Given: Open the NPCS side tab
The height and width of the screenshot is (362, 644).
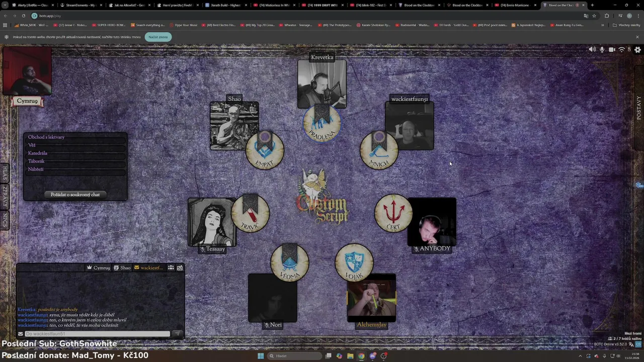Looking at the screenshot, I should point(5,220).
